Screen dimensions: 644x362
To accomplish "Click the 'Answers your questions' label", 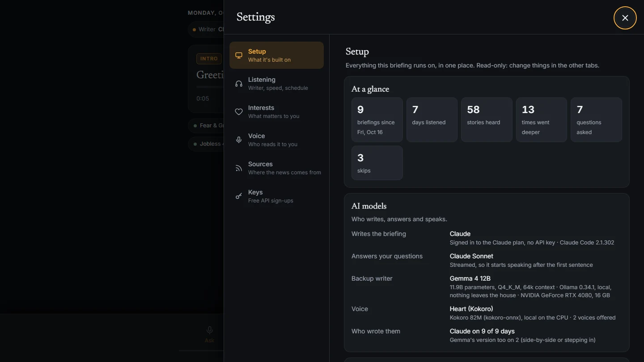I will tap(387, 256).
